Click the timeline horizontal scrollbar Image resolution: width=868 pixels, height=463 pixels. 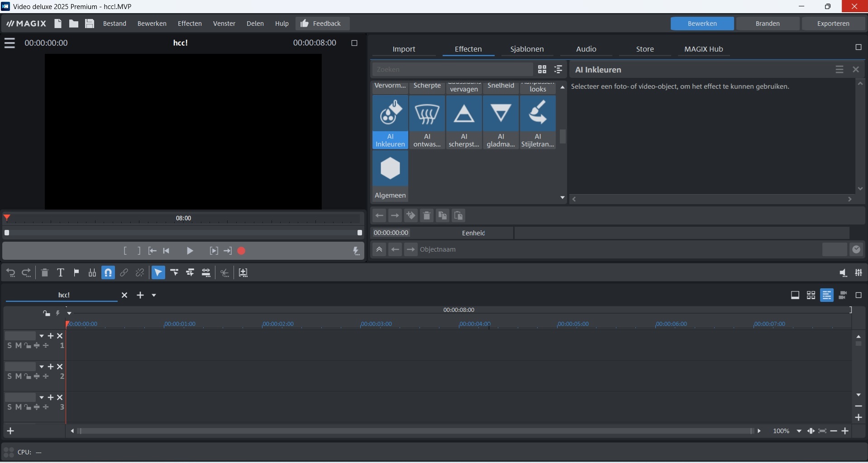point(415,431)
